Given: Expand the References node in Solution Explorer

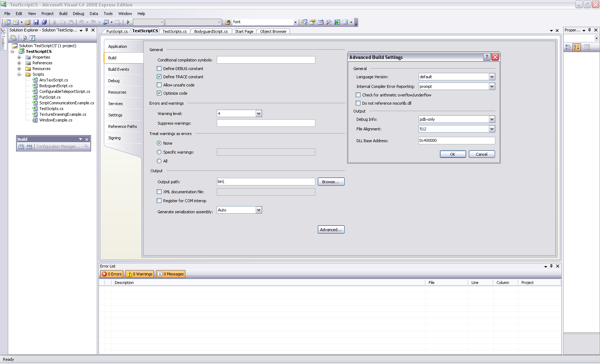Looking at the screenshot, I should (19, 63).
